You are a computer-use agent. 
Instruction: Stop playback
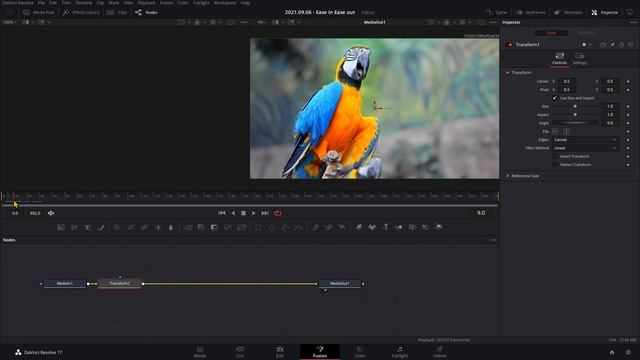pyautogui.click(x=243, y=213)
